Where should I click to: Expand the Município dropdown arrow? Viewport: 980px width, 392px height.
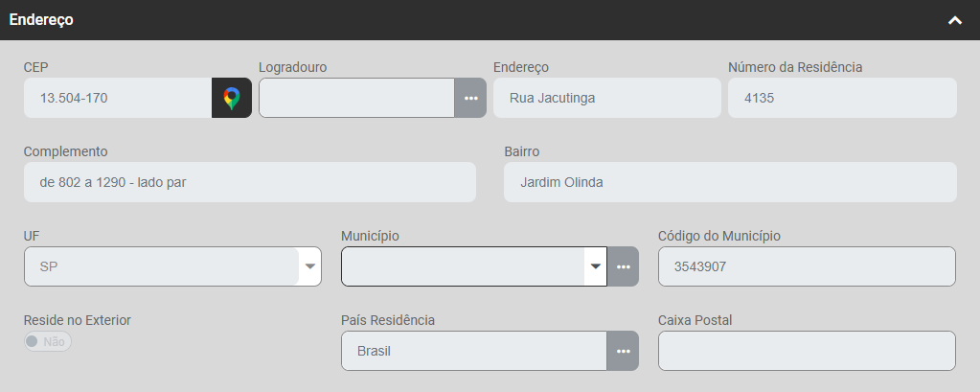595,266
